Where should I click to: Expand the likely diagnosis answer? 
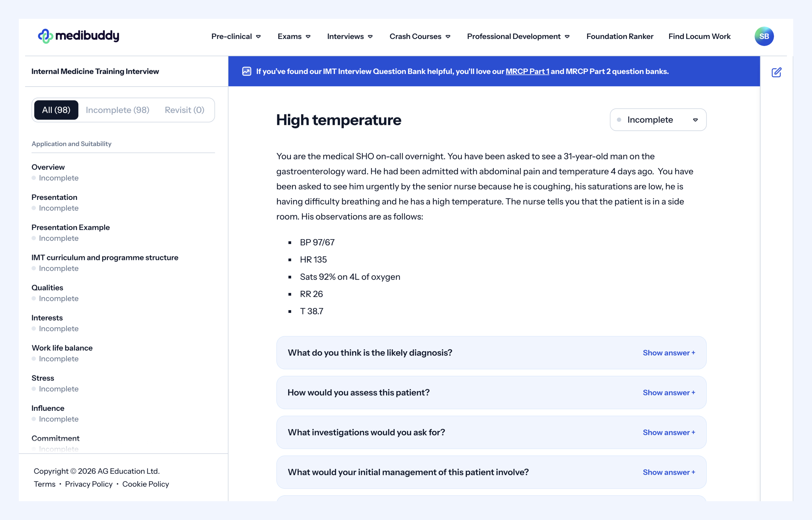669,353
